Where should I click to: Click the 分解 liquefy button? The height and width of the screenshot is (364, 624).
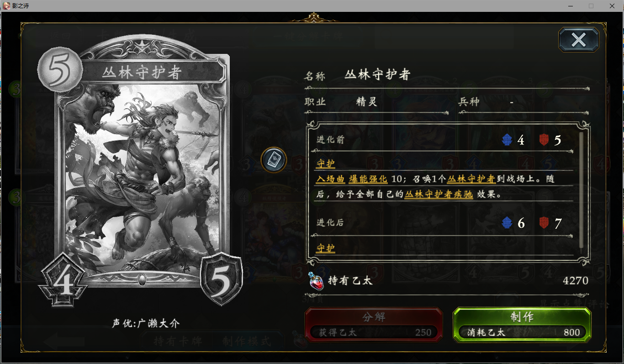point(374,325)
